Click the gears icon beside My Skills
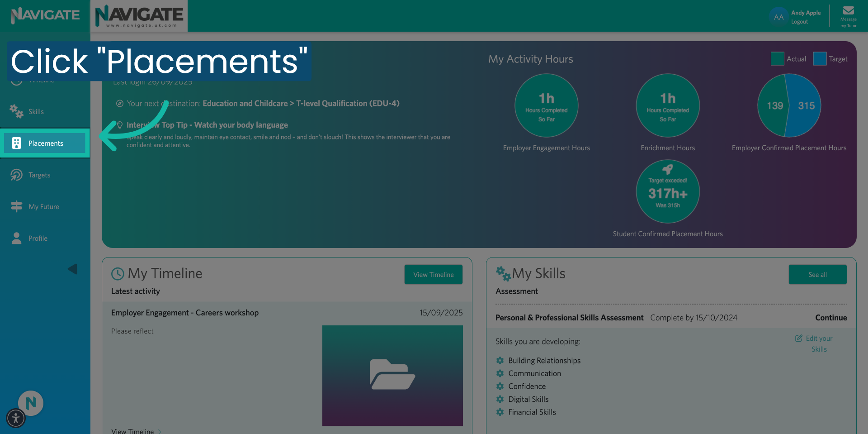 503,273
